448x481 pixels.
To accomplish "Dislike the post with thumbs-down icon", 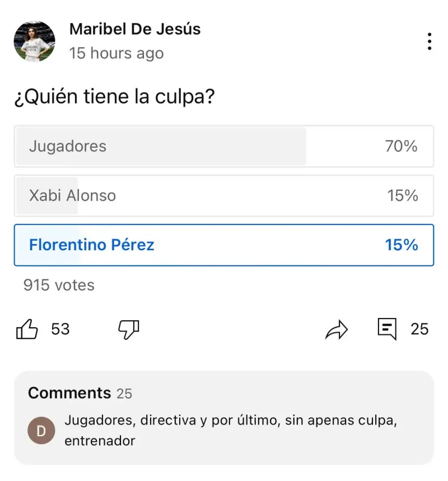I will pos(128,329).
